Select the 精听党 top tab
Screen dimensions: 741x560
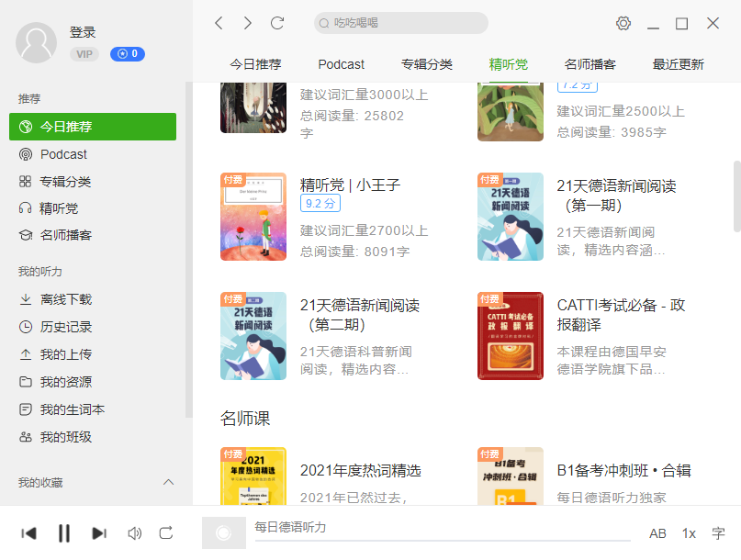(509, 64)
